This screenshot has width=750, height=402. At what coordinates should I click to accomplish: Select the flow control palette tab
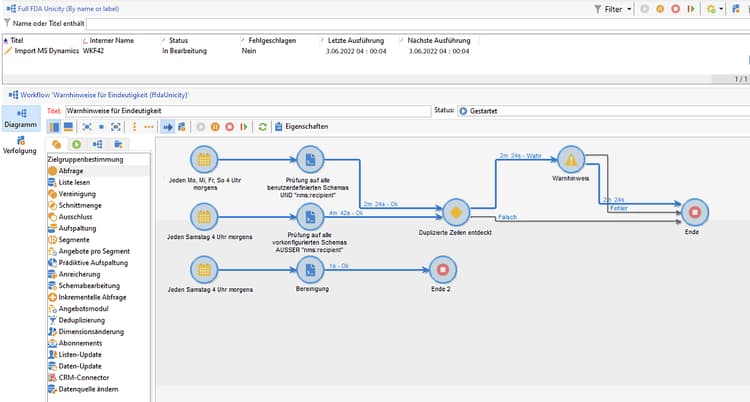pos(97,144)
